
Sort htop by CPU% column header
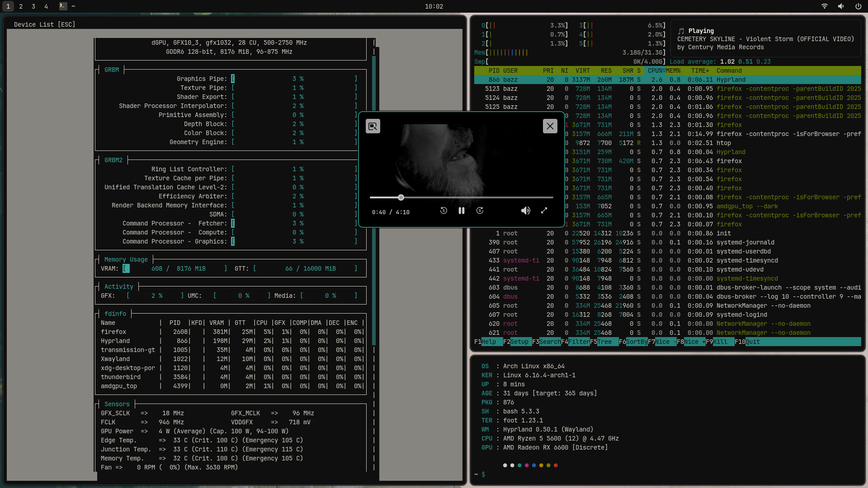pos(655,71)
